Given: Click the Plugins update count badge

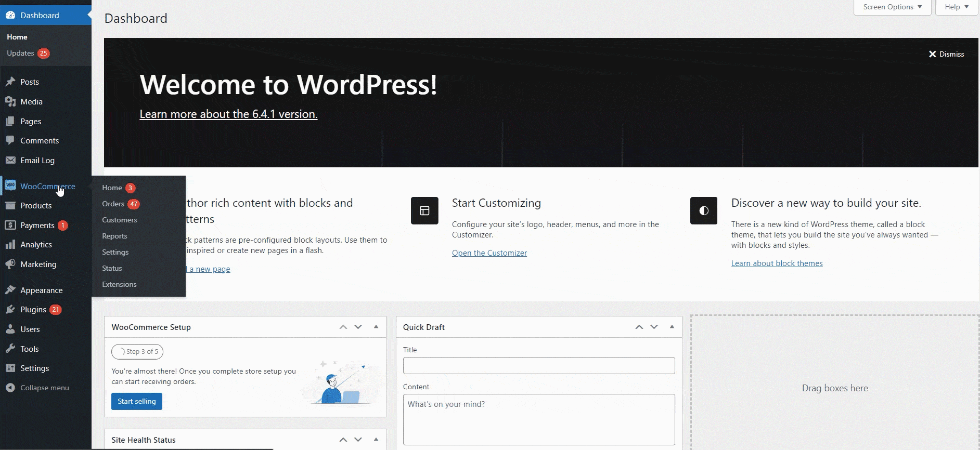Looking at the screenshot, I should [56, 310].
